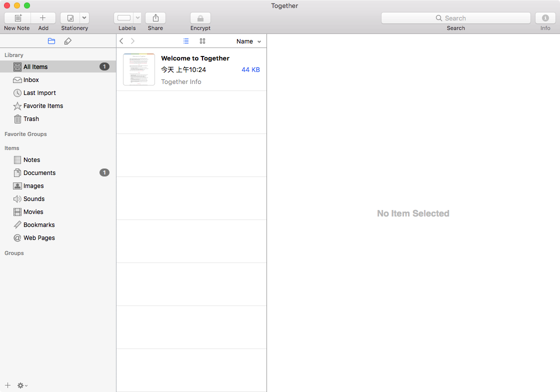Click the Items section header

point(12,148)
